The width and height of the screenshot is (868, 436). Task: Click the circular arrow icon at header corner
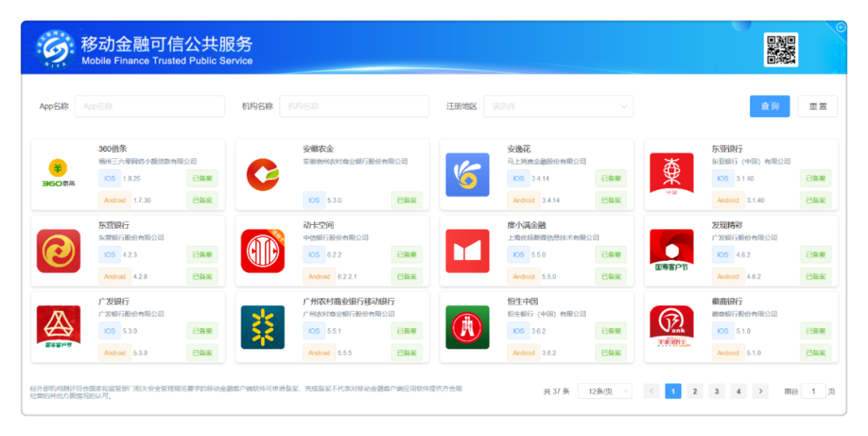pos(841,27)
